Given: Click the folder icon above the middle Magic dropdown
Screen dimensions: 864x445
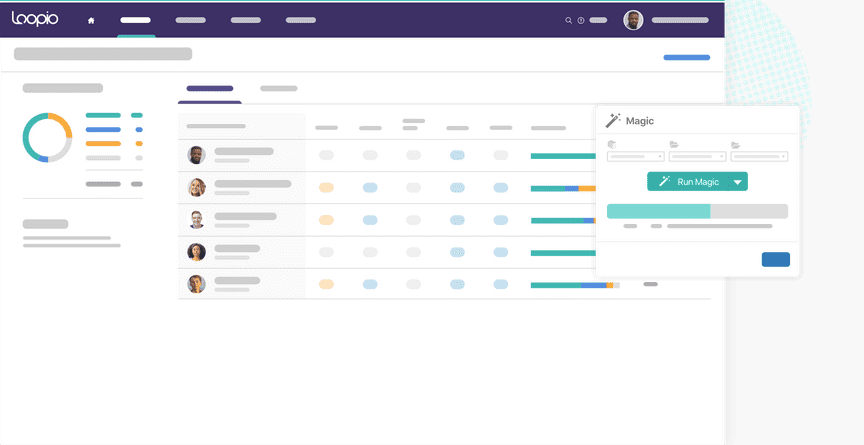Looking at the screenshot, I should pos(673,144).
